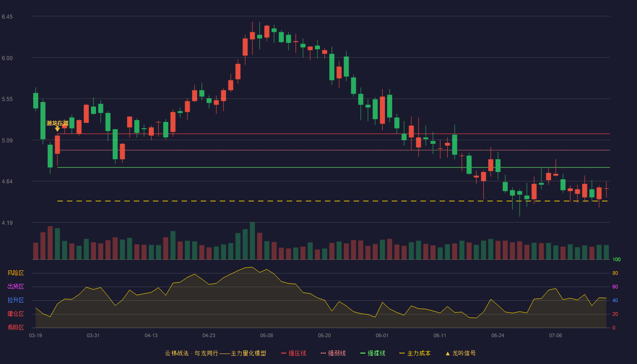Click the 03-31 date axis label
The height and width of the screenshot is (364, 637).
(93, 335)
